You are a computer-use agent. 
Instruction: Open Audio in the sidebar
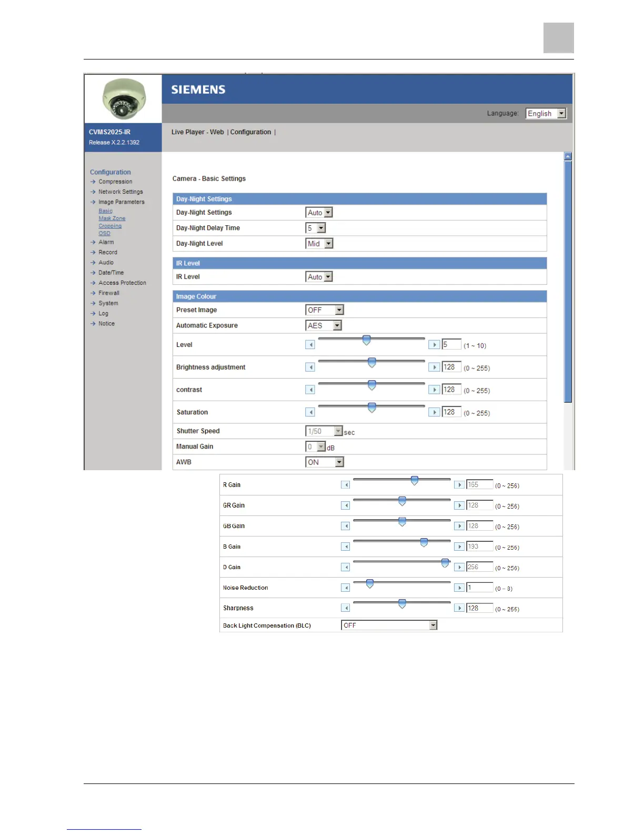pyautogui.click(x=106, y=262)
